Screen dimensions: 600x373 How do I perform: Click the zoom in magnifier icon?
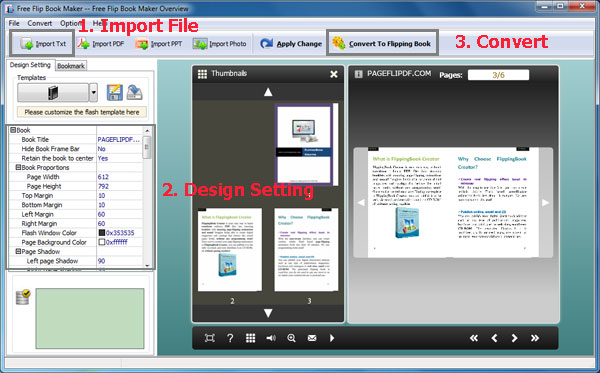[291, 338]
